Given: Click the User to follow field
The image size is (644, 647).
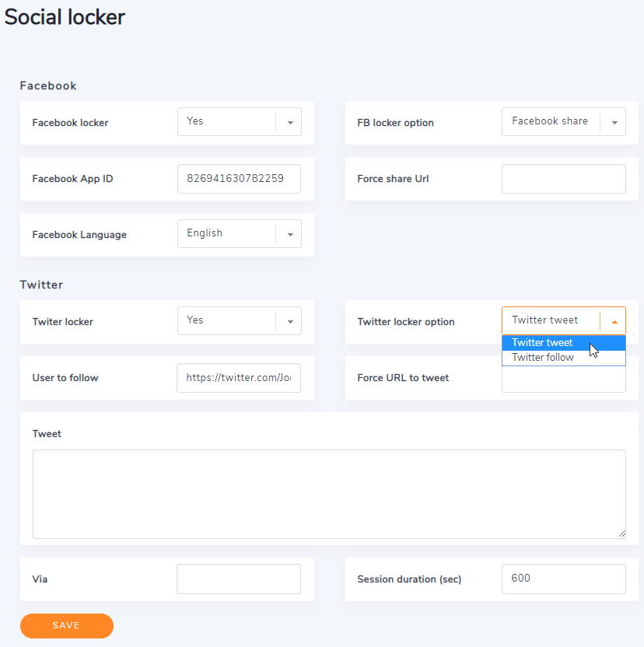Looking at the screenshot, I should pyautogui.click(x=239, y=378).
